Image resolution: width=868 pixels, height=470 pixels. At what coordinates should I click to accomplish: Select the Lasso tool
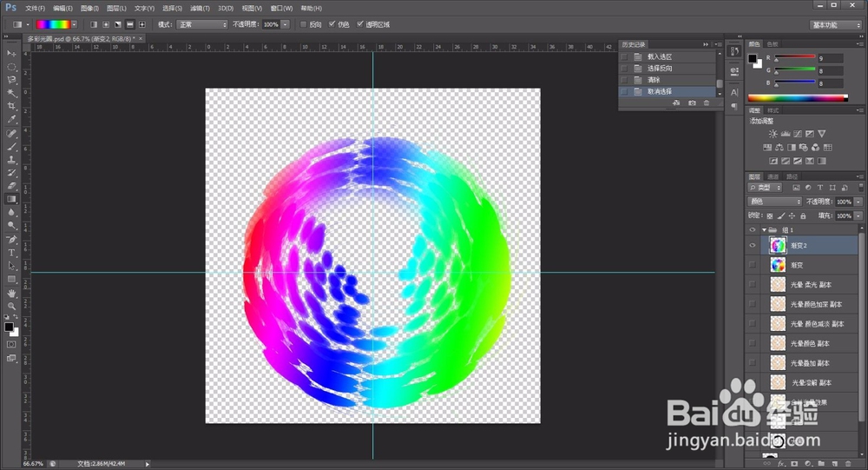click(x=11, y=80)
